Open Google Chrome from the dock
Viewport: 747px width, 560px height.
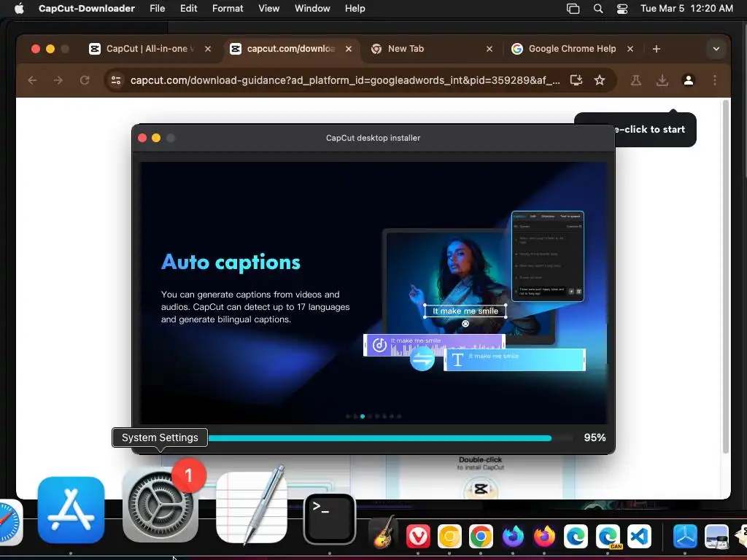481,537
